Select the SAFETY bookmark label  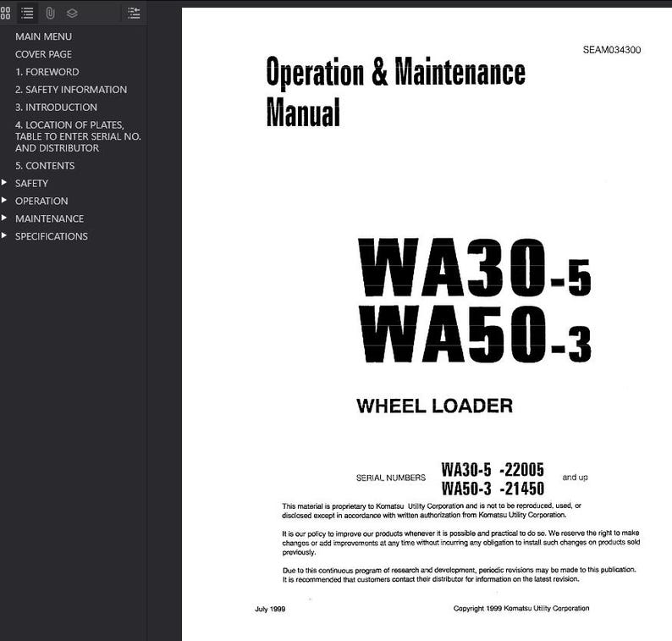tap(31, 183)
